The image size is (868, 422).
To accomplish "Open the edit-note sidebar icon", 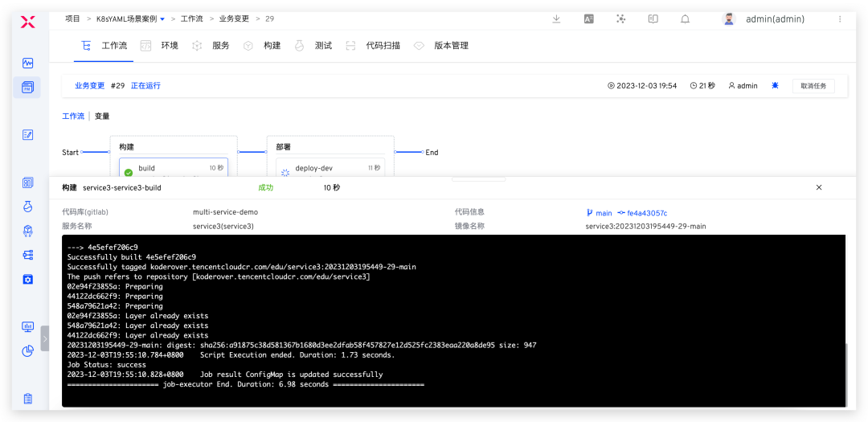I will pos(27,134).
